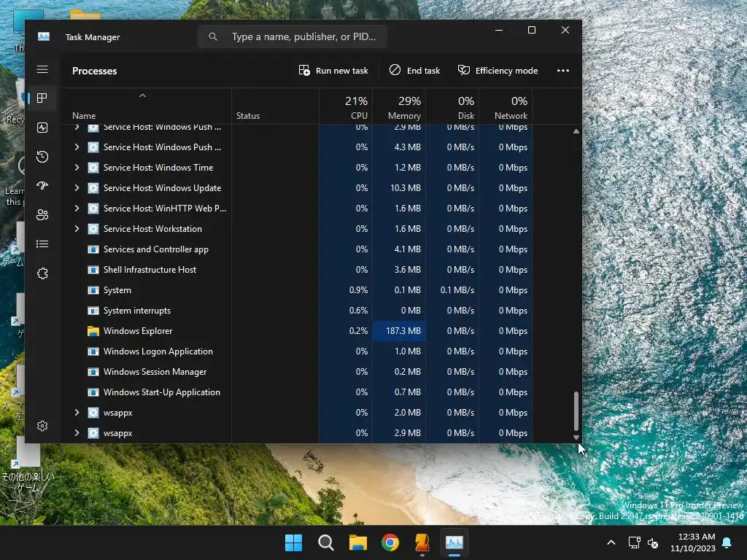Show hidden system tray icons

coord(611,542)
